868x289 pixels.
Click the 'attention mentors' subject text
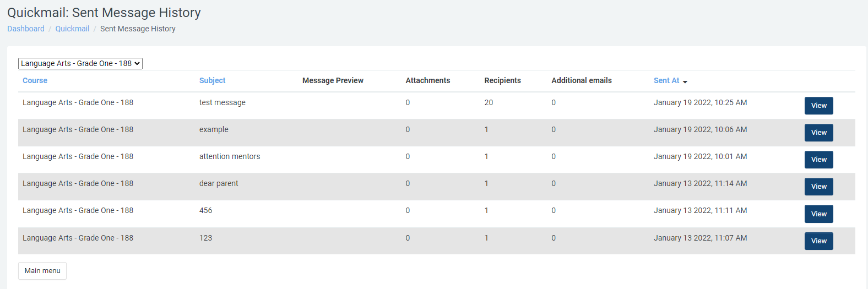[x=229, y=156]
